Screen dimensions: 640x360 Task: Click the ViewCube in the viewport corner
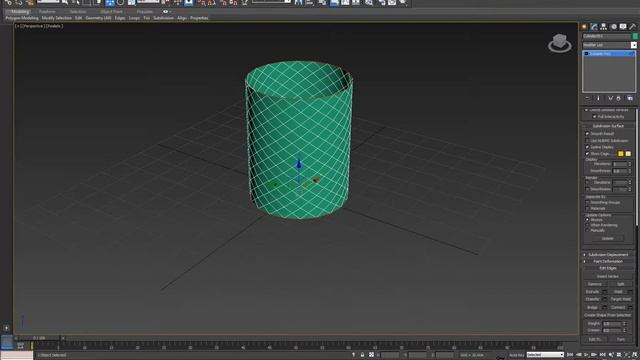[560, 43]
